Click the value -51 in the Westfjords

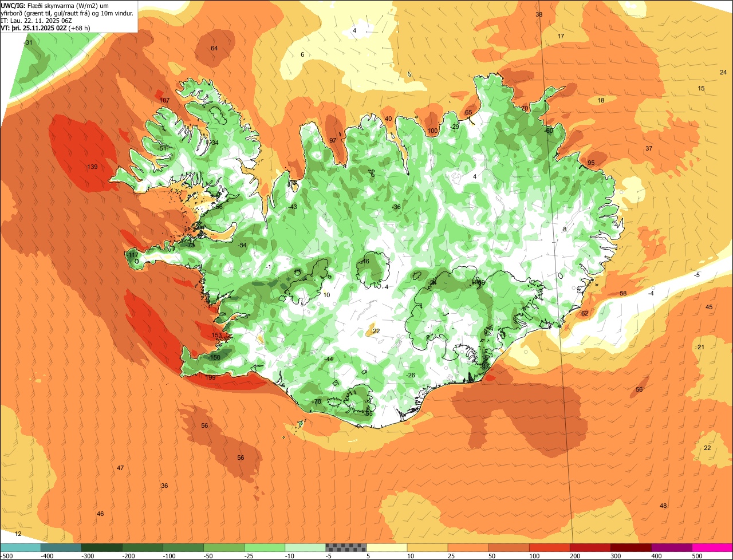pos(162,149)
